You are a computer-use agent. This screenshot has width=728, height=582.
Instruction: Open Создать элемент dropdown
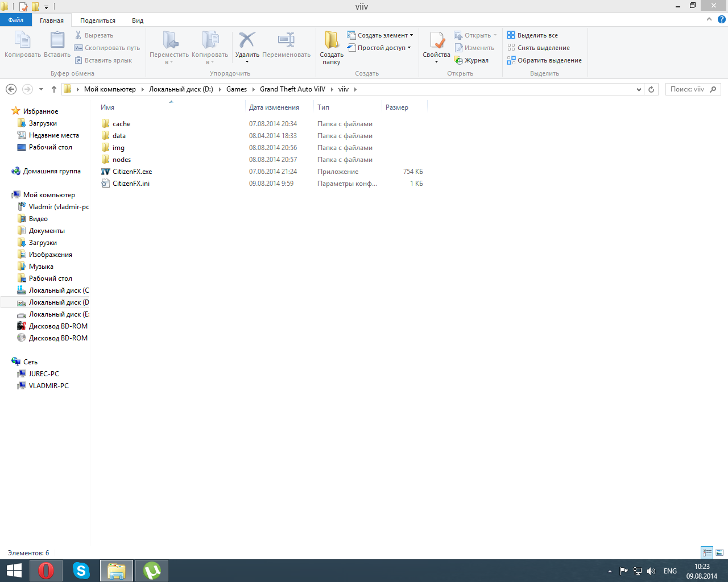click(x=380, y=35)
